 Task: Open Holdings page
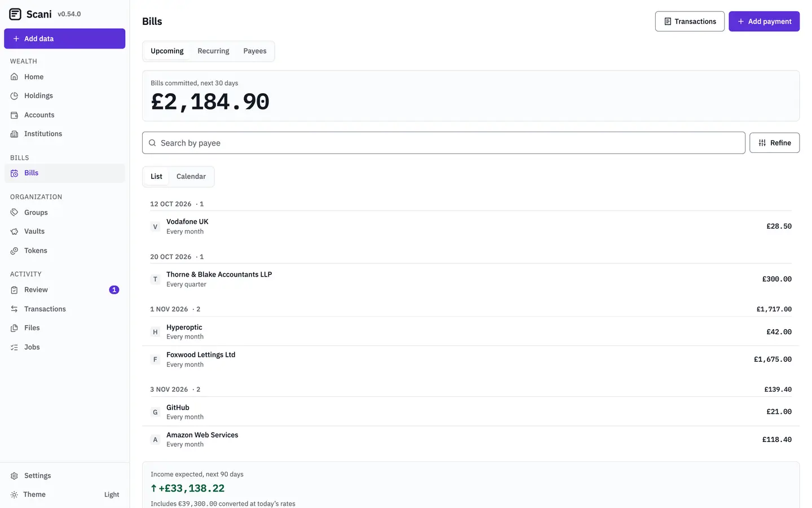coord(64,96)
